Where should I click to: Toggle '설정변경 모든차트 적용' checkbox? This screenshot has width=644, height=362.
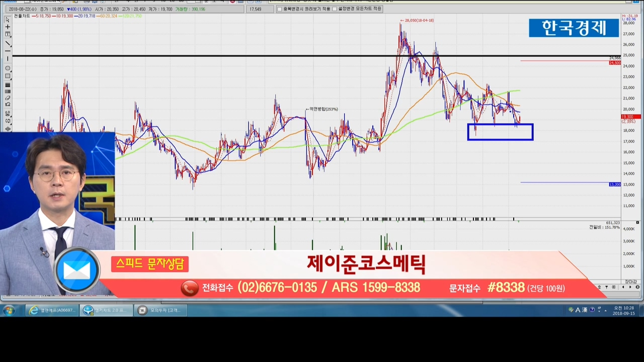tap(335, 9)
